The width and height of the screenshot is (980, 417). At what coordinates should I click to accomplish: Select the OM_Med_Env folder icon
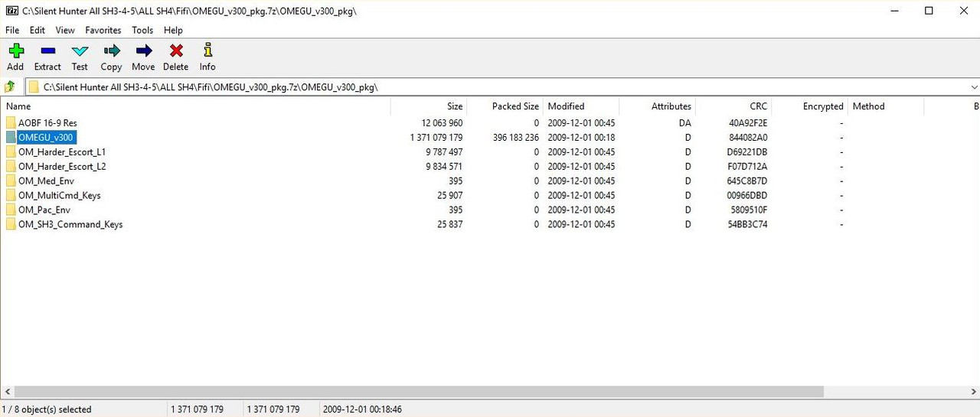tap(11, 181)
